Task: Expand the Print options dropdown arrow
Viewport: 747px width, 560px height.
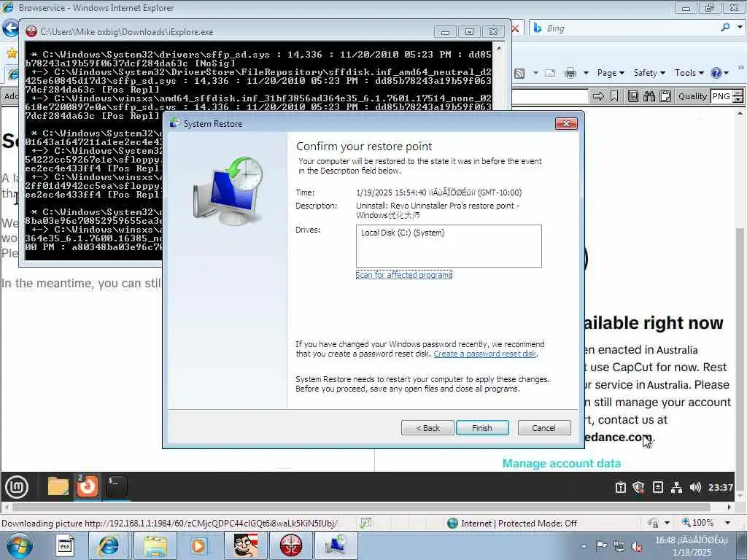Action: coord(586,73)
